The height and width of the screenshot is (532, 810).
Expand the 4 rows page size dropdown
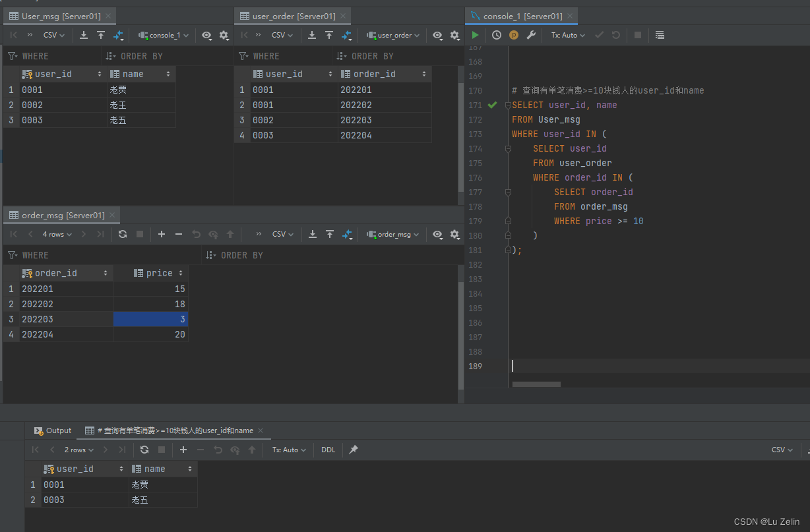(x=57, y=234)
